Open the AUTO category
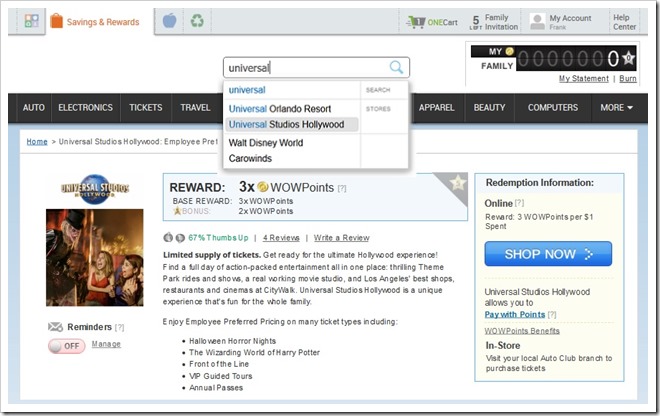 [x=34, y=108]
